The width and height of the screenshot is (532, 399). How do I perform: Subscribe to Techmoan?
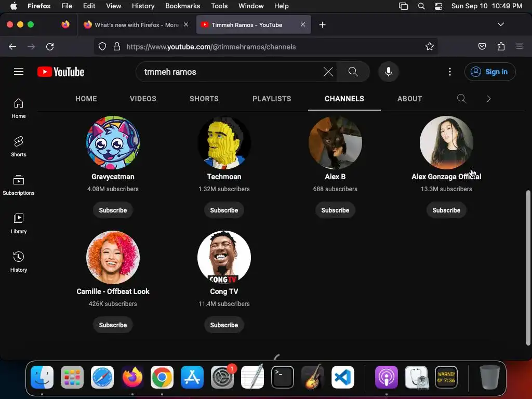(224, 210)
